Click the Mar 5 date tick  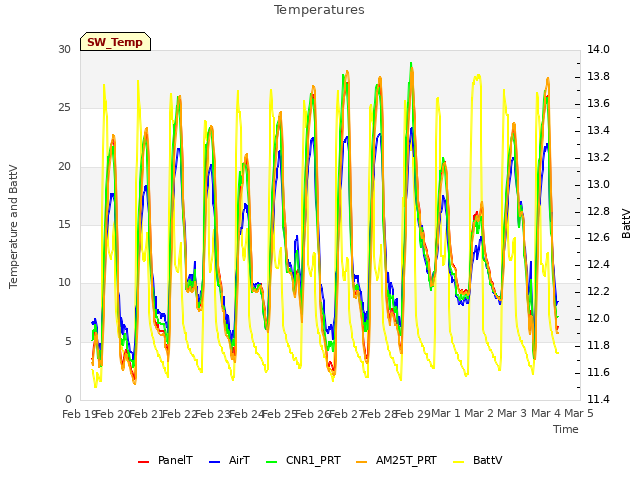click(x=579, y=413)
